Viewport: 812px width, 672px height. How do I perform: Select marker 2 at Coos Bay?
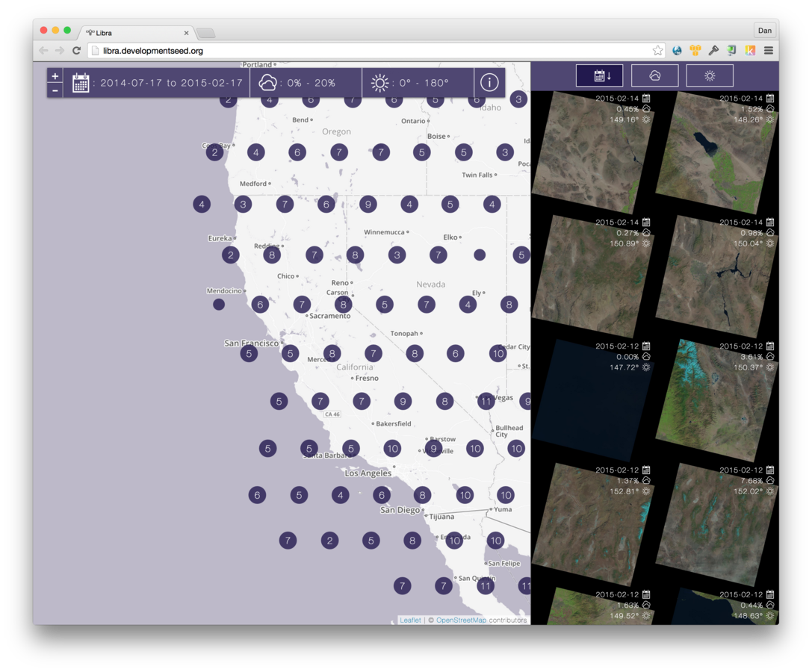(x=215, y=152)
